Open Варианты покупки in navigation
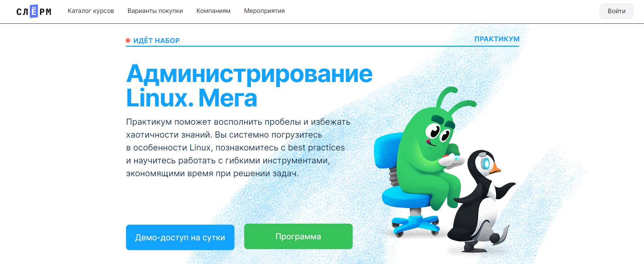Screen dimensions: 644x264 tap(155, 11)
